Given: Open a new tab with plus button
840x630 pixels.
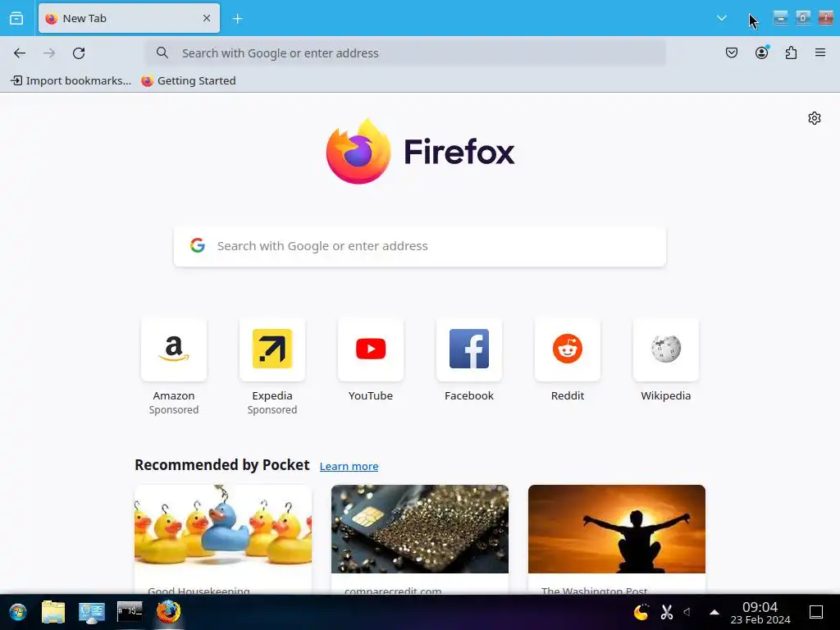Looking at the screenshot, I should point(237,19).
